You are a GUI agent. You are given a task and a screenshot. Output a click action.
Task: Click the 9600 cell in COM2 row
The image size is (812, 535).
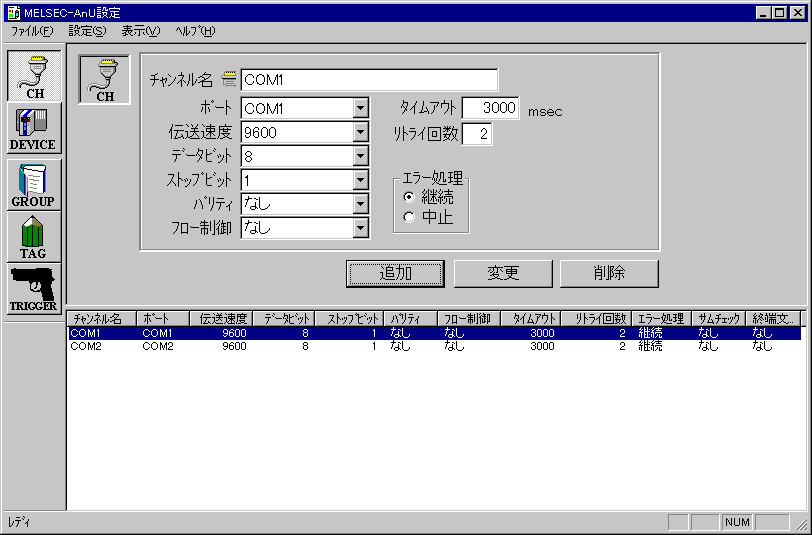click(234, 346)
